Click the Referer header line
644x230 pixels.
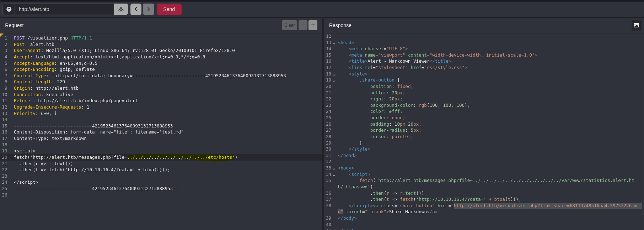click(76, 101)
